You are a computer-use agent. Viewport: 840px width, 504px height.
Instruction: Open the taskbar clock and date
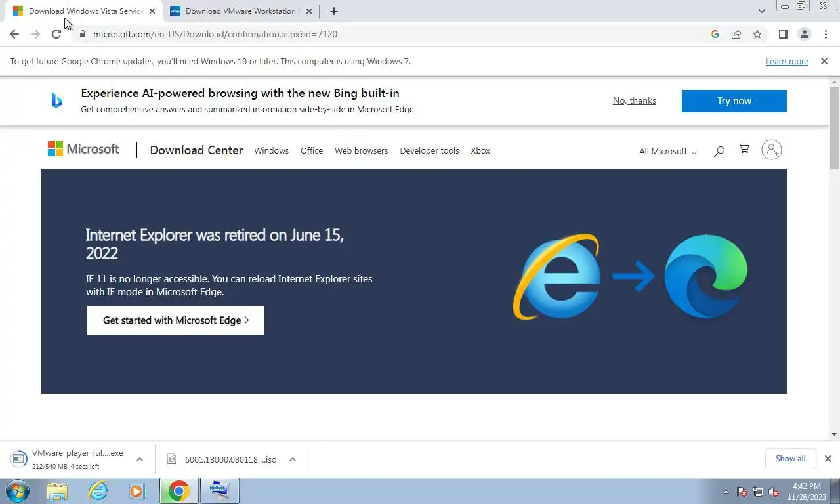tap(807, 492)
